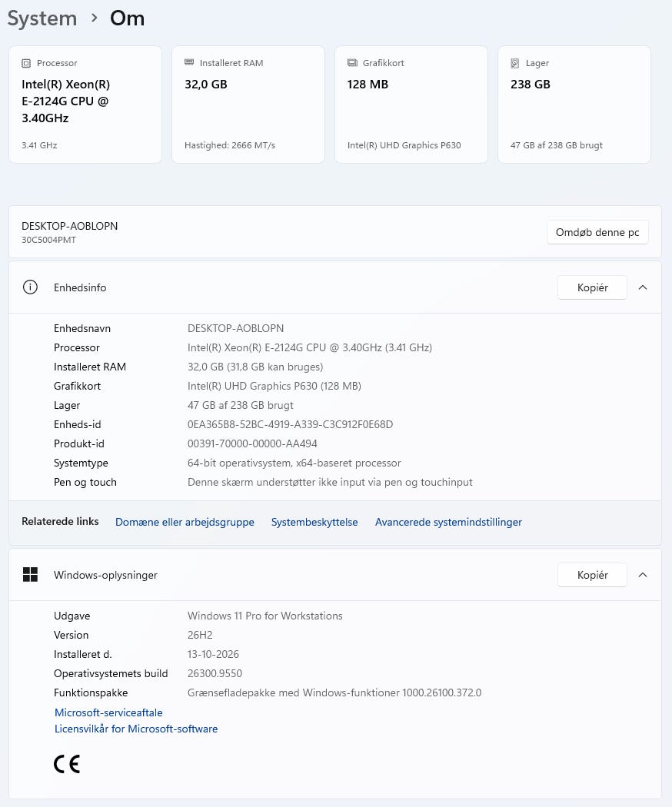This screenshot has height=807, width=672.
Task: Click the Installeret RAM memory icon
Action: (189, 62)
